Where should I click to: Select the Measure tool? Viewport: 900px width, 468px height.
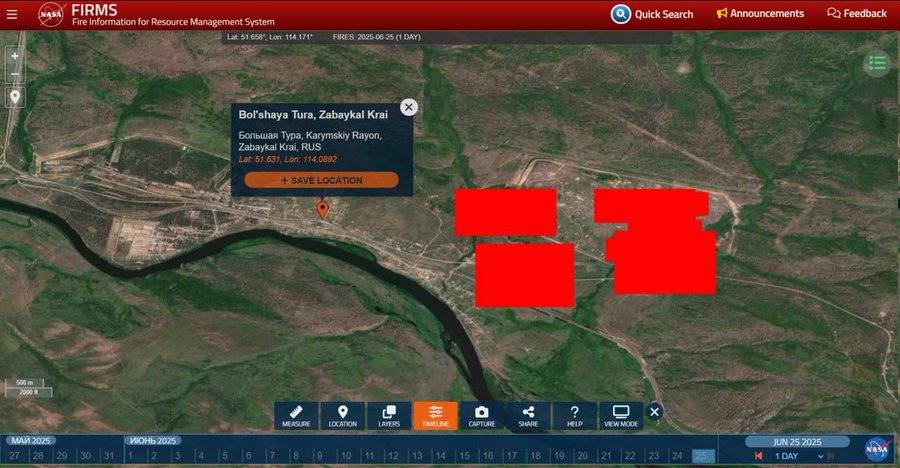tap(296, 416)
